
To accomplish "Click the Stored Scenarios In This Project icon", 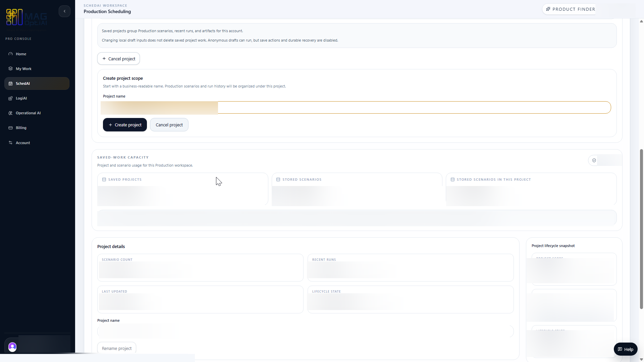I will (452, 180).
